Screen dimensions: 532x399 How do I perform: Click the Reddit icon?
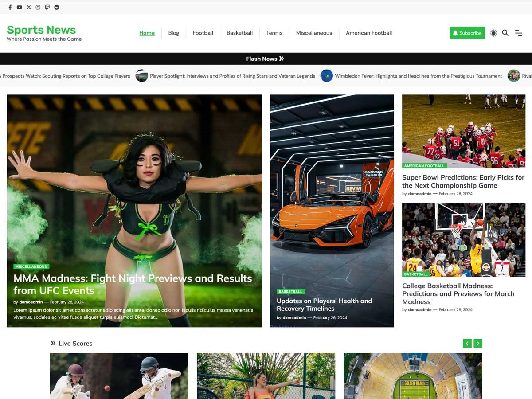57,7
